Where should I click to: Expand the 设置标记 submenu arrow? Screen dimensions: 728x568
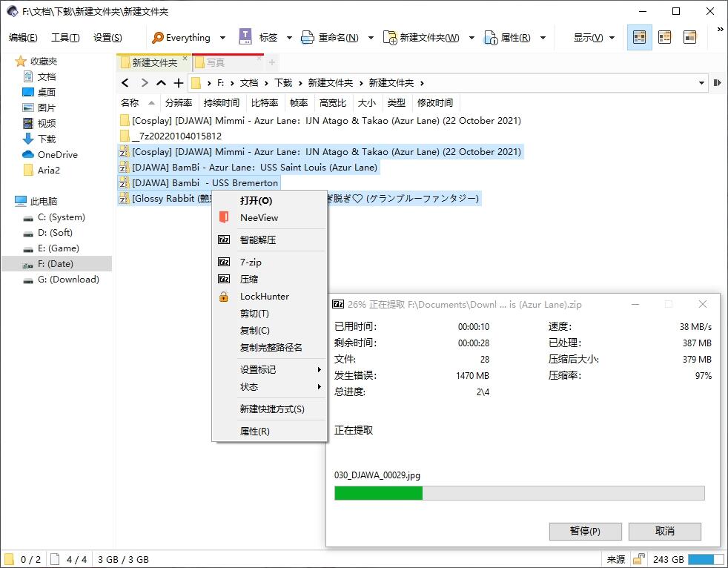(320, 369)
